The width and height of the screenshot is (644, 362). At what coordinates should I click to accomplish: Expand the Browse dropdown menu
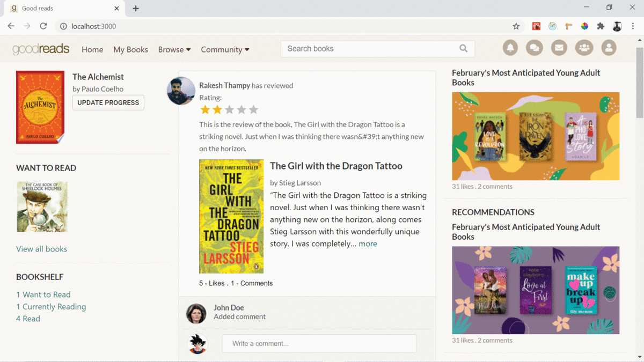(x=174, y=49)
